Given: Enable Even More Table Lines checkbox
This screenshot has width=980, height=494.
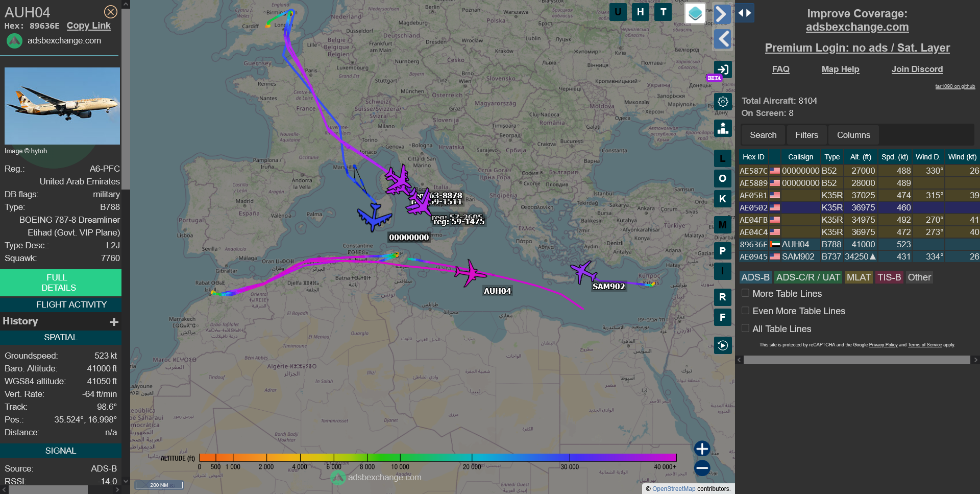Looking at the screenshot, I should click(746, 311).
